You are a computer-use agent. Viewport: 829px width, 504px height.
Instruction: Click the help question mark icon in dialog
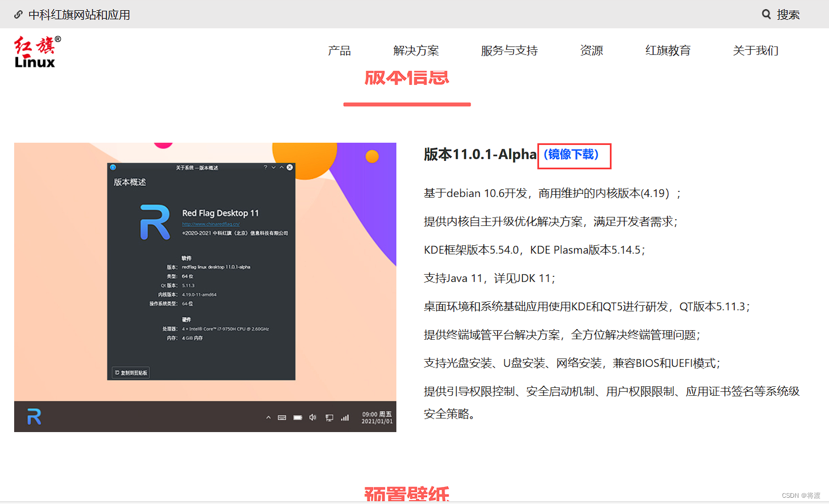(266, 167)
